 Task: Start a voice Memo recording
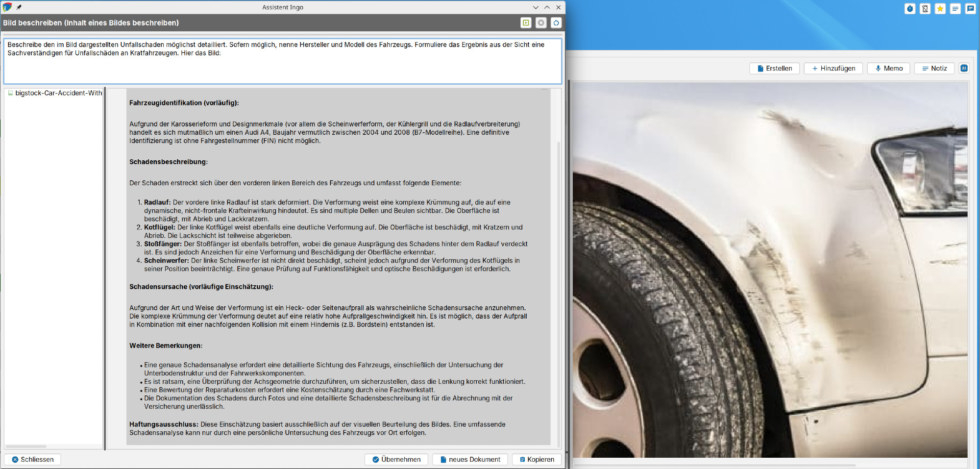click(888, 68)
